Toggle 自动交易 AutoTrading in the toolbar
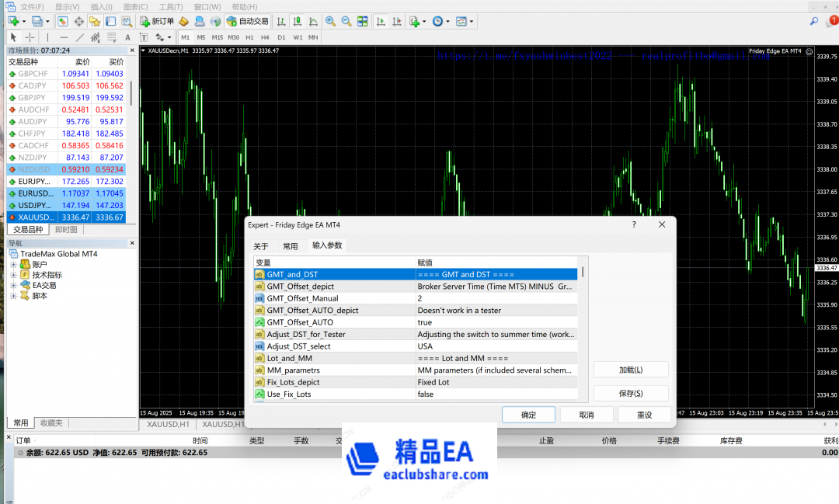839x504 pixels. click(247, 21)
